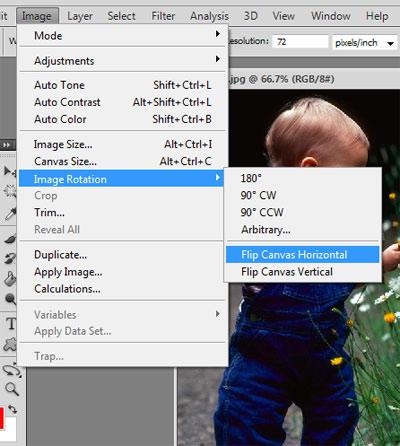The image size is (400, 446).
Task: Select the Type tool
Action: click(11, 323)
